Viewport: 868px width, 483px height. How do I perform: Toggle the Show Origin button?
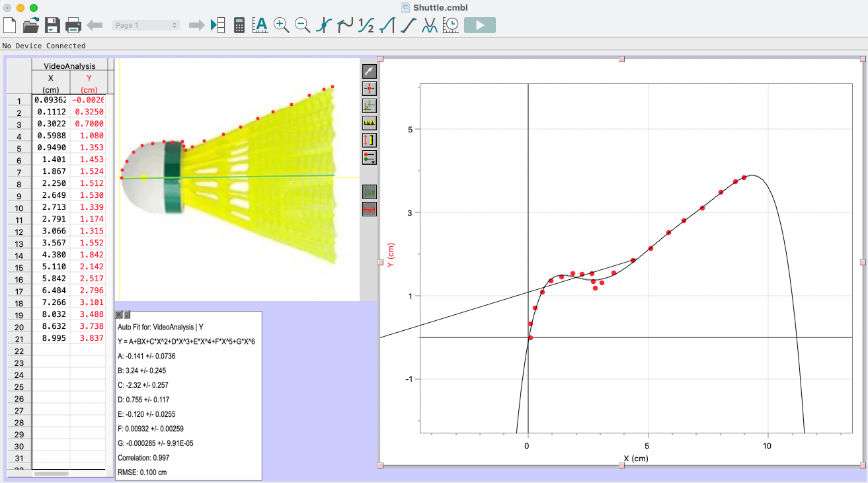tap(370, 192)
